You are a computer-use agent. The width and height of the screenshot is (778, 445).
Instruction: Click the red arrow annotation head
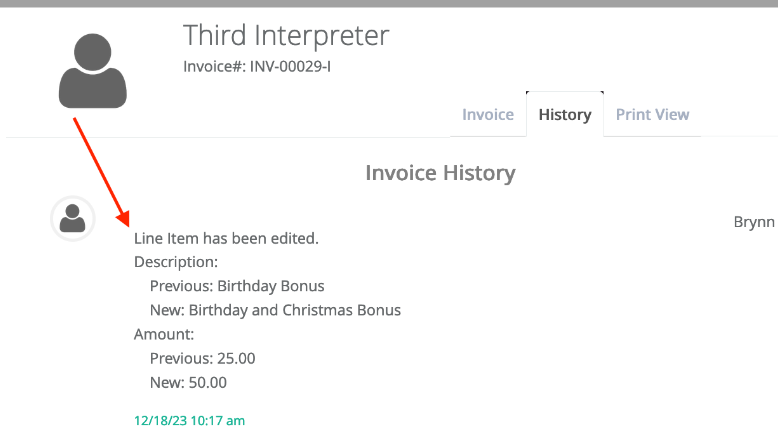(124, 218)
